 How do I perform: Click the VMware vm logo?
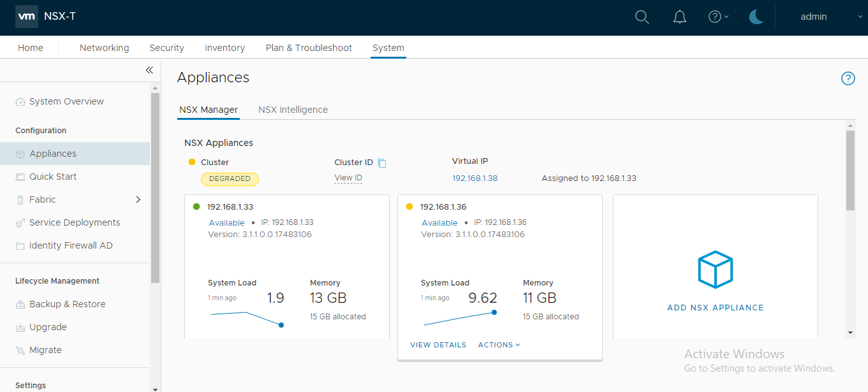pos(27,17)
